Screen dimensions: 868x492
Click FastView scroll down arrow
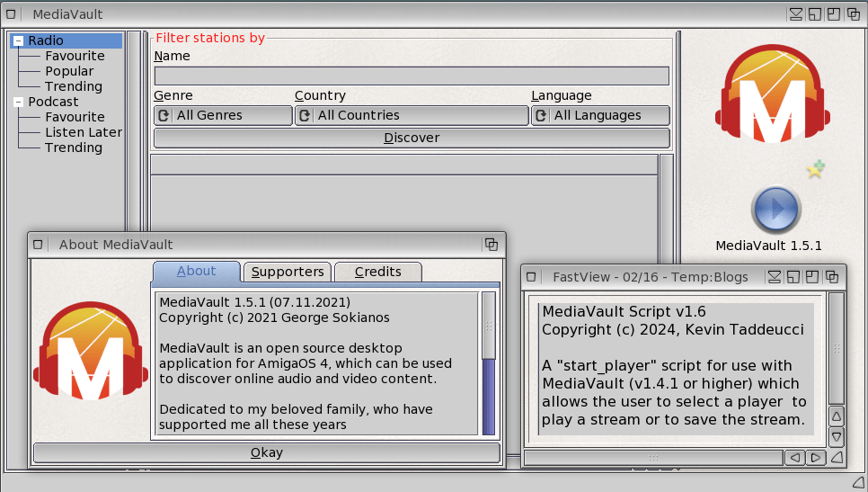[x=836, y=437]
